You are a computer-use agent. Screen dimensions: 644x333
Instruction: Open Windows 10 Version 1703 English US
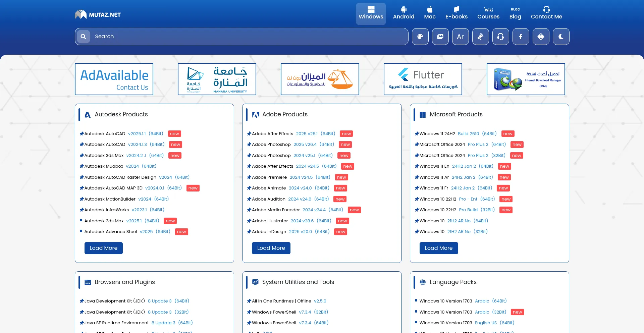click(x=467, y=323)
